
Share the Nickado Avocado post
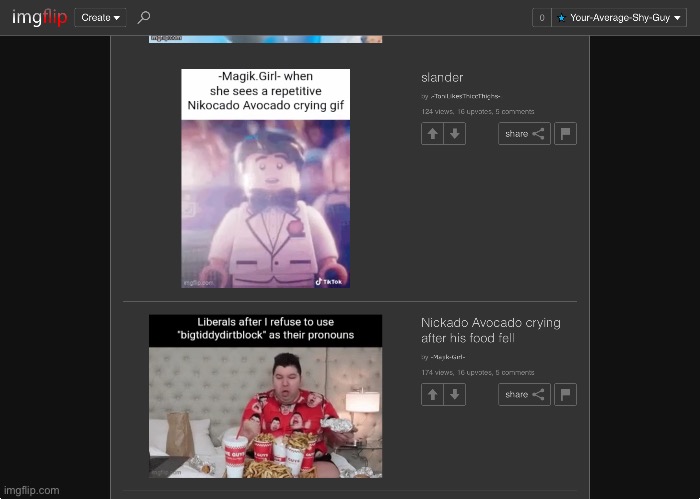click(x=524, y=394)
